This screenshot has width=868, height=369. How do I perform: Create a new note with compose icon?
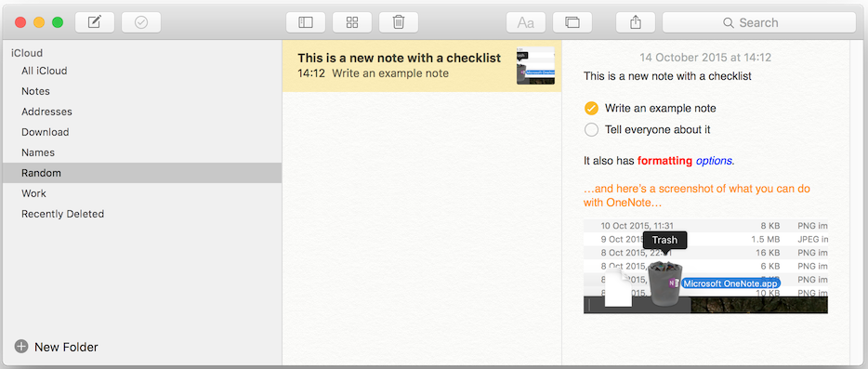coord(95,22)
